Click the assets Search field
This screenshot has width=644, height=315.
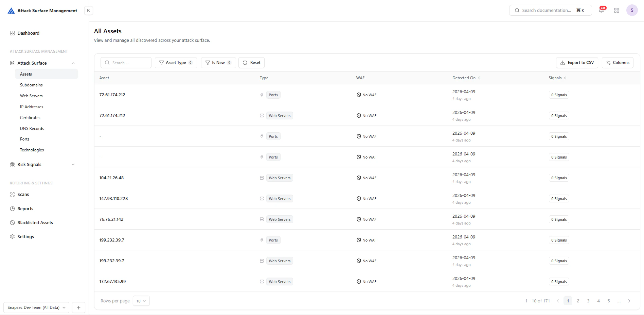pos(126,63)
